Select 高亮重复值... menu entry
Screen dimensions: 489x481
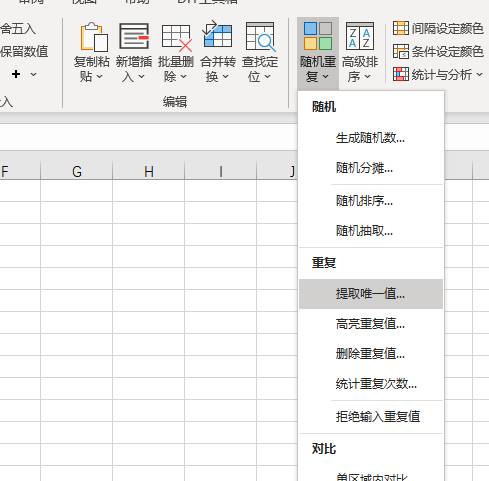371,324
